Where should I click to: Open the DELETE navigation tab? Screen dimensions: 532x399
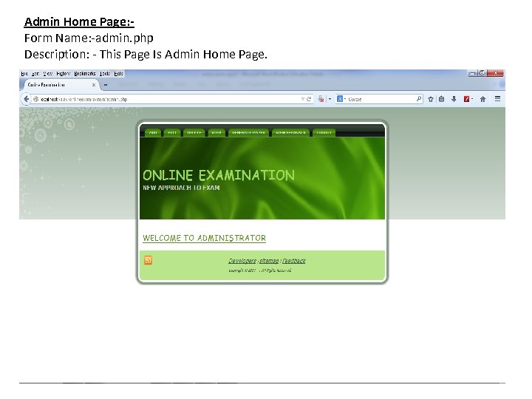194,133
